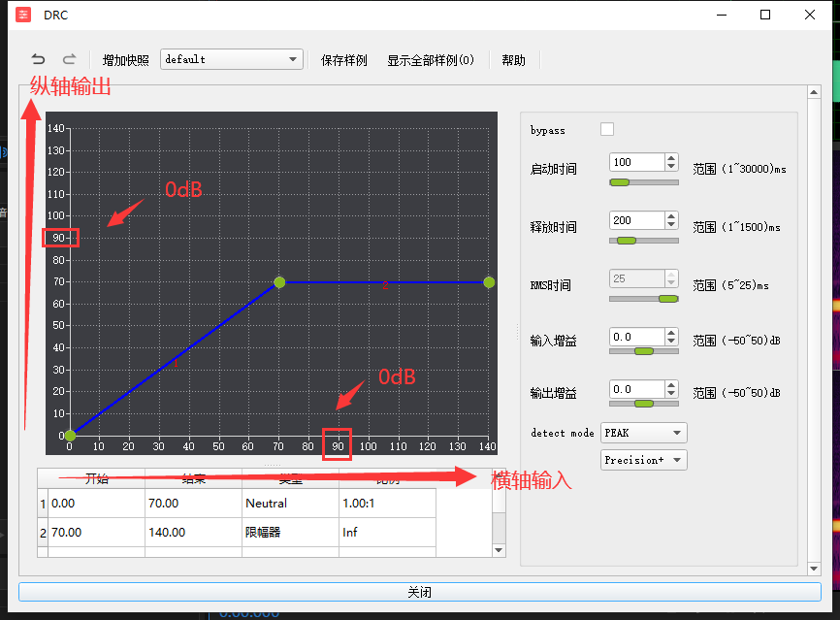Open the 帮助 menu

tap(513, 60)
